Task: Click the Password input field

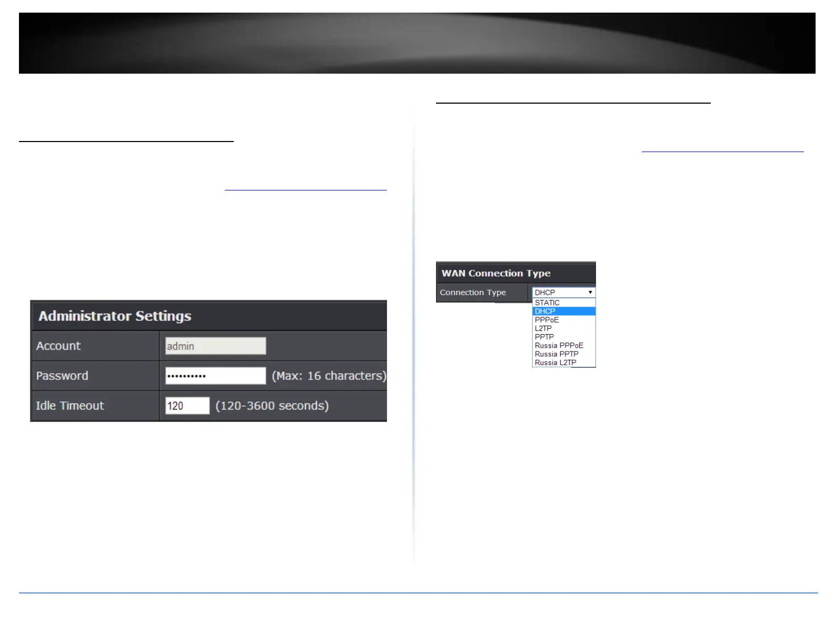Action: click(x=215, y=376)
